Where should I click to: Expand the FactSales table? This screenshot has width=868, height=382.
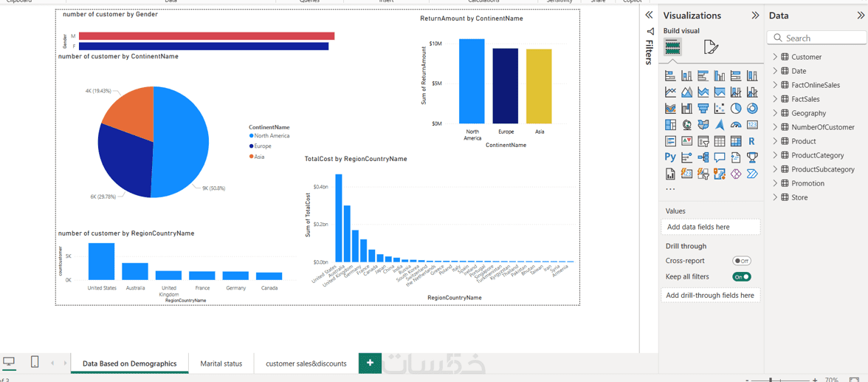[775, 99]
